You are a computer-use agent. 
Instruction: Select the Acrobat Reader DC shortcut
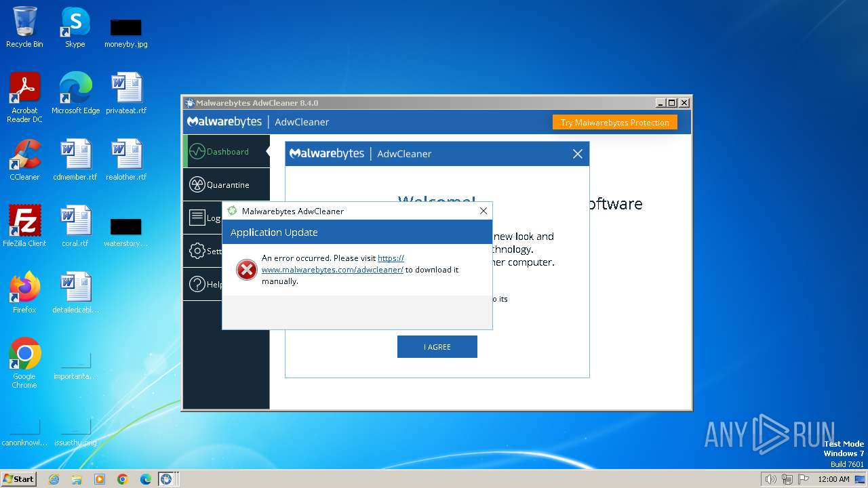point(24,98)
